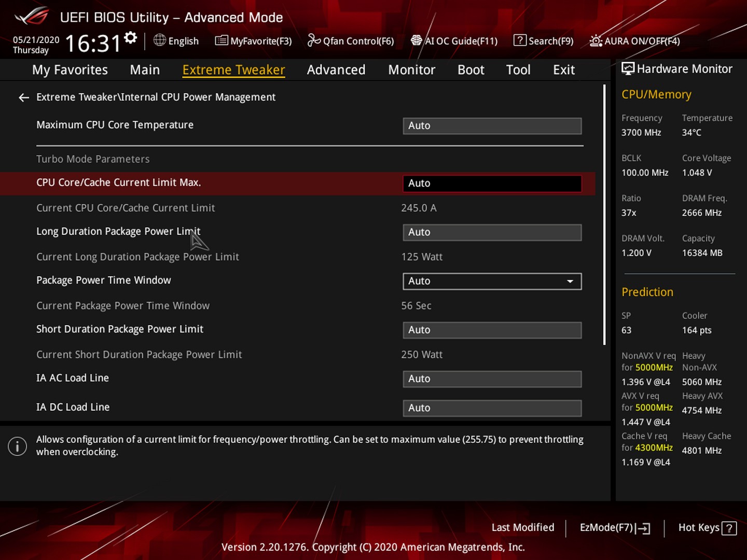Click the 125 Watt value
Screen dimensions: 747x560
[422, 257]
